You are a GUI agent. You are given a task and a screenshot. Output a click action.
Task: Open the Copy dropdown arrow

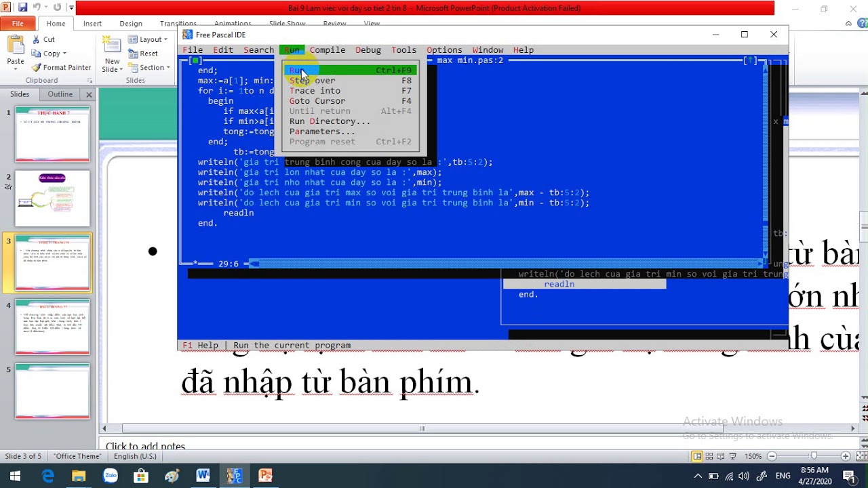coord(64,54)
